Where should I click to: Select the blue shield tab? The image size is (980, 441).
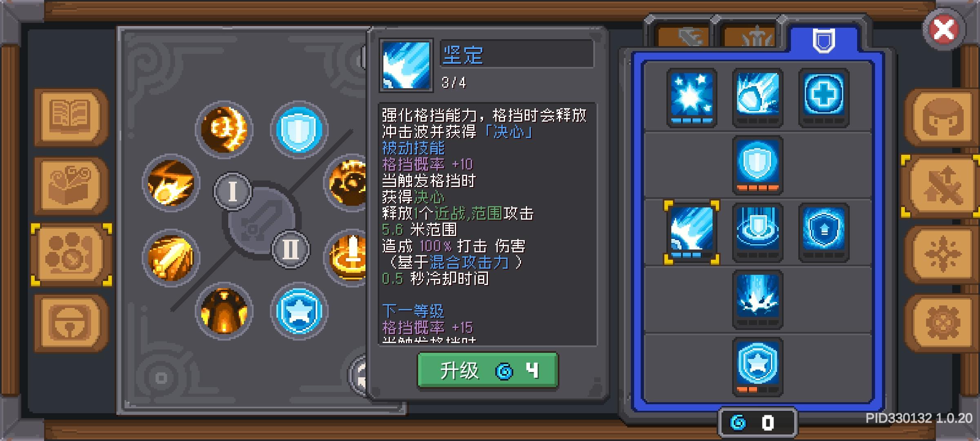tap(823, 40)
